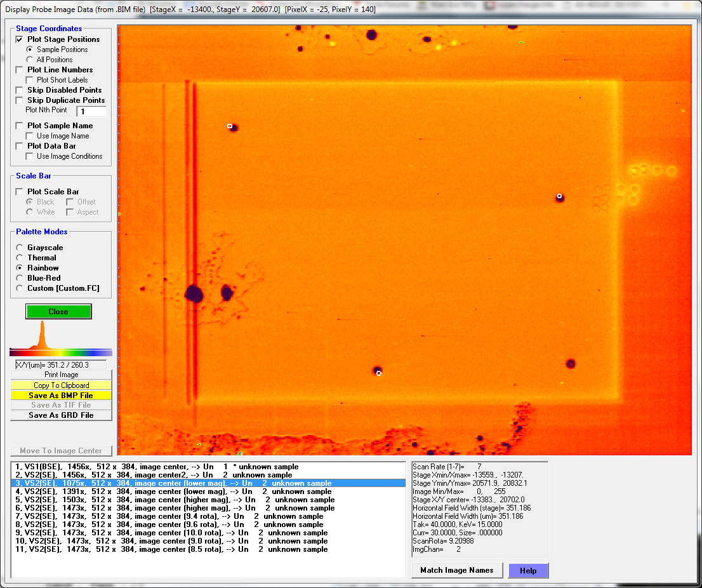Click the rainbow palette color bar

[61, 352]
